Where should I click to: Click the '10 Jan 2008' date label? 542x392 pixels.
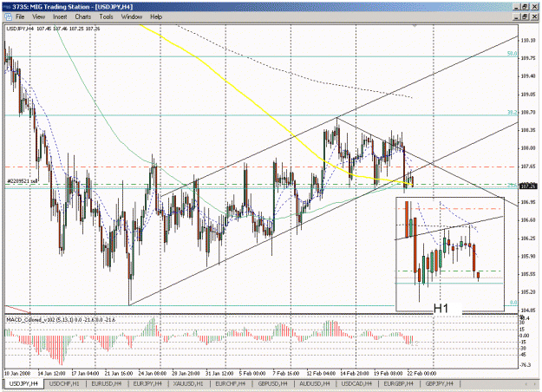point(17,373)
